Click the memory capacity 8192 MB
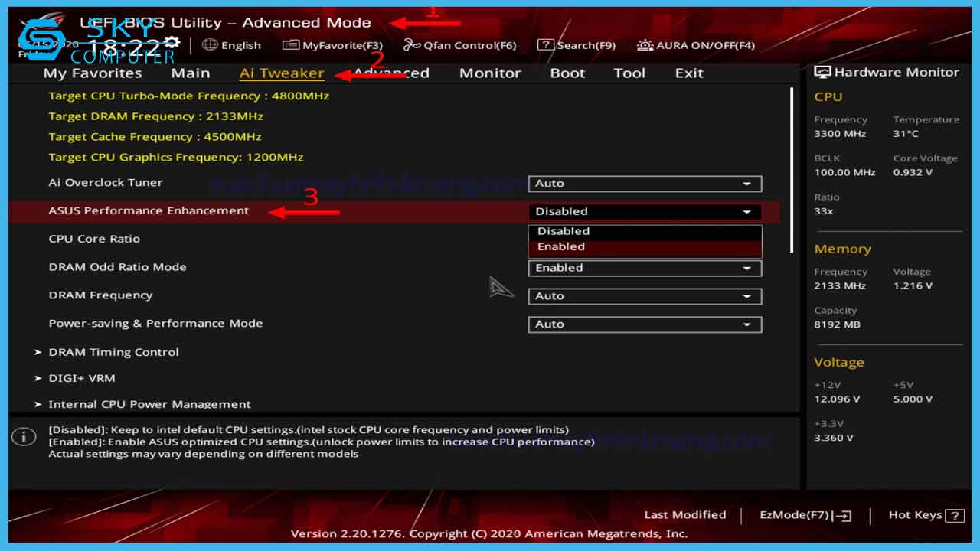Viewport: 980px width, 551px height. 837,324
